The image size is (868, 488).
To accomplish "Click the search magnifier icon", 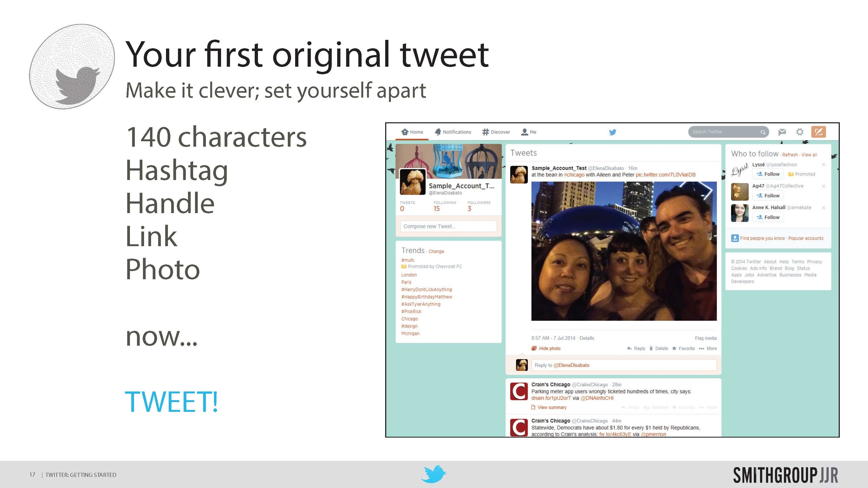I will [762, 132].
